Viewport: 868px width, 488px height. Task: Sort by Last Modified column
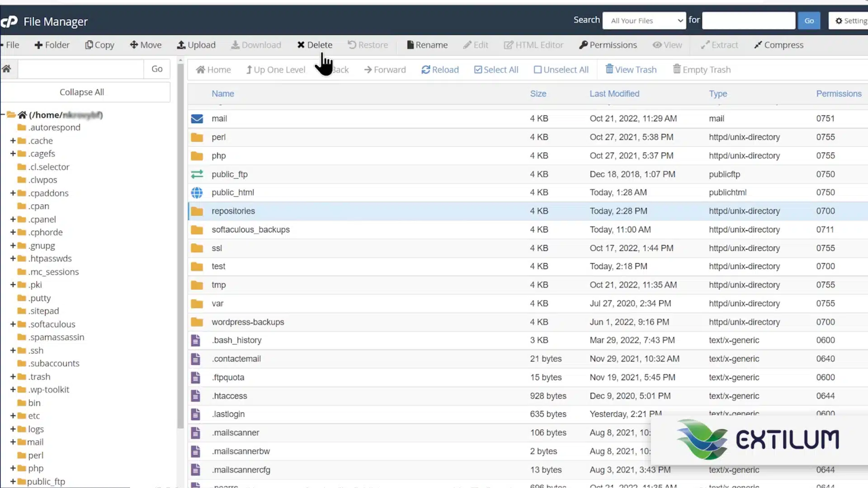(614, 94)
